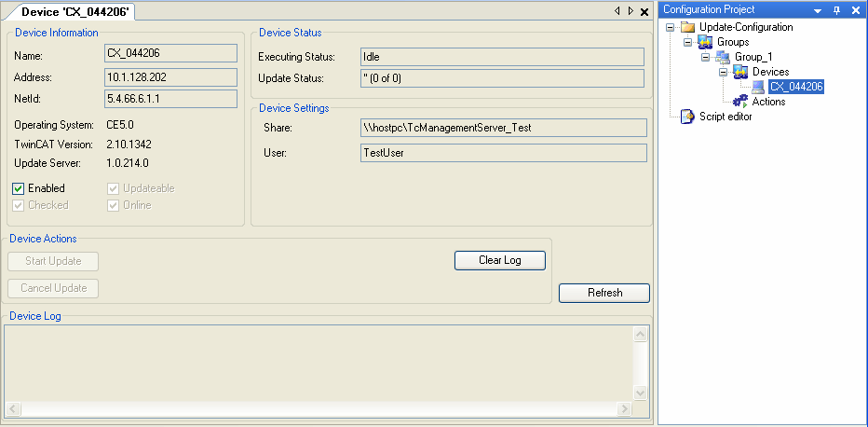The height and width of the screenshot is (427, 868).
Task: Click Device Log scroll down arrow
Action: (x=640, y=393)
